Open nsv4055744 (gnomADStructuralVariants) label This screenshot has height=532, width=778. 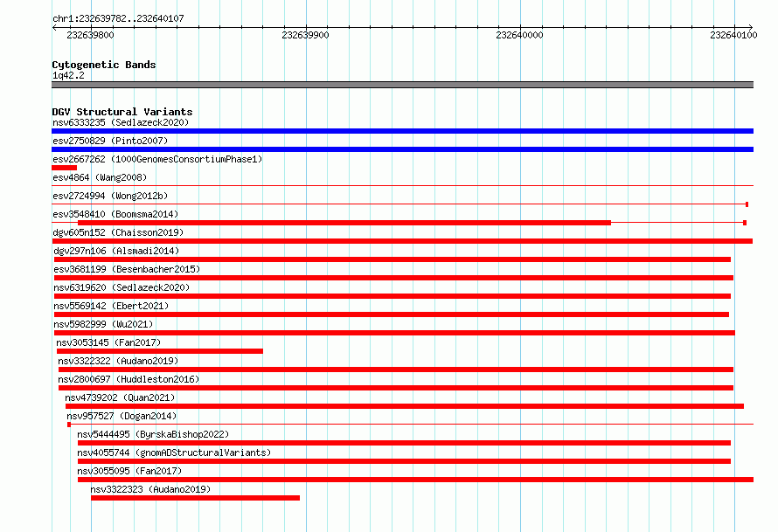[174, 453]
